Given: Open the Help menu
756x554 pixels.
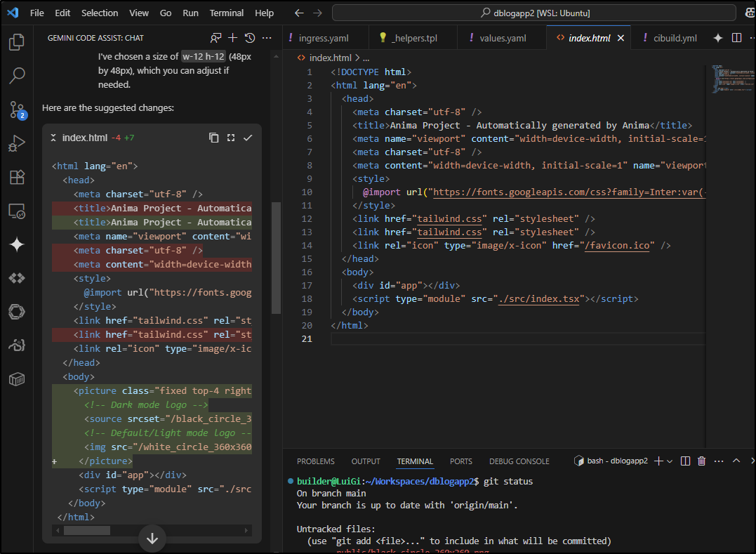Looking at the screenshot, I should (x=264, y=13).
